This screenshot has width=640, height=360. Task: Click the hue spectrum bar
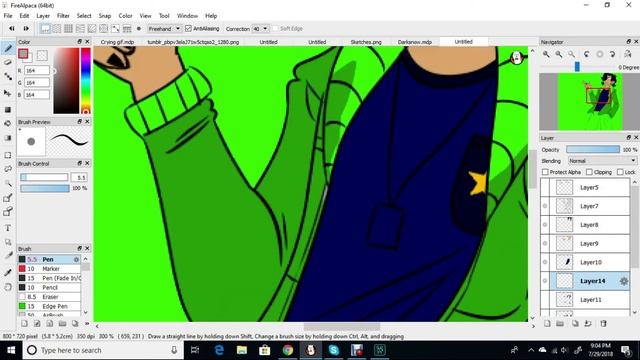coord(85,80)
